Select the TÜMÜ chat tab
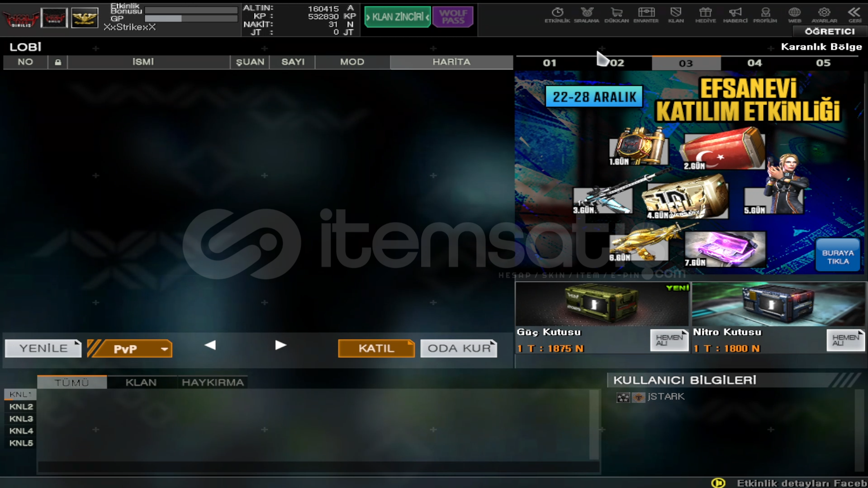868x488 pixels. click(x=72, y=382)
